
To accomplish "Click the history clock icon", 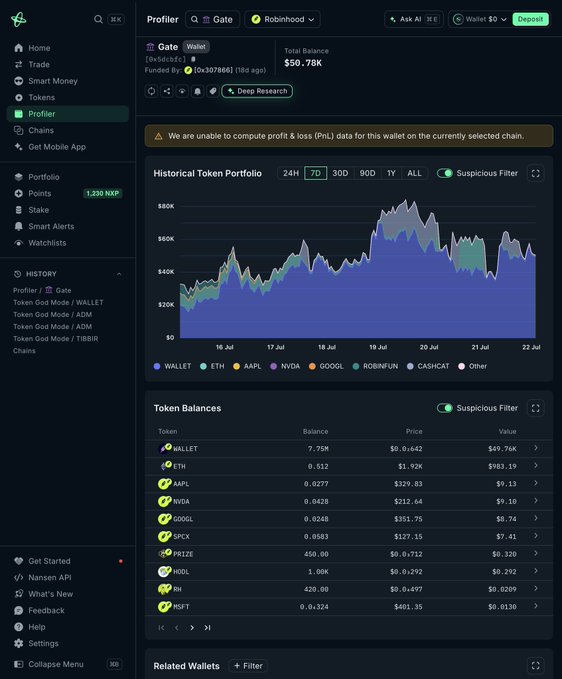I will [x=17, y=274].
